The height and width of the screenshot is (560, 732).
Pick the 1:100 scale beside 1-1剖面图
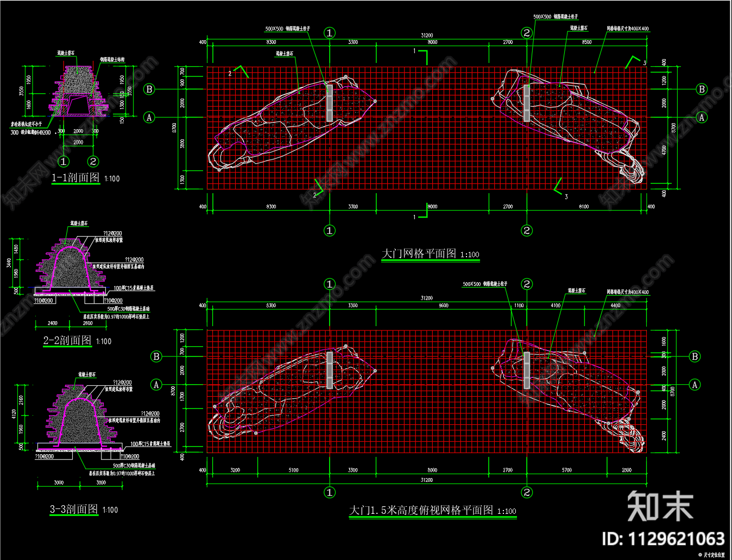[x=112, y=179]
